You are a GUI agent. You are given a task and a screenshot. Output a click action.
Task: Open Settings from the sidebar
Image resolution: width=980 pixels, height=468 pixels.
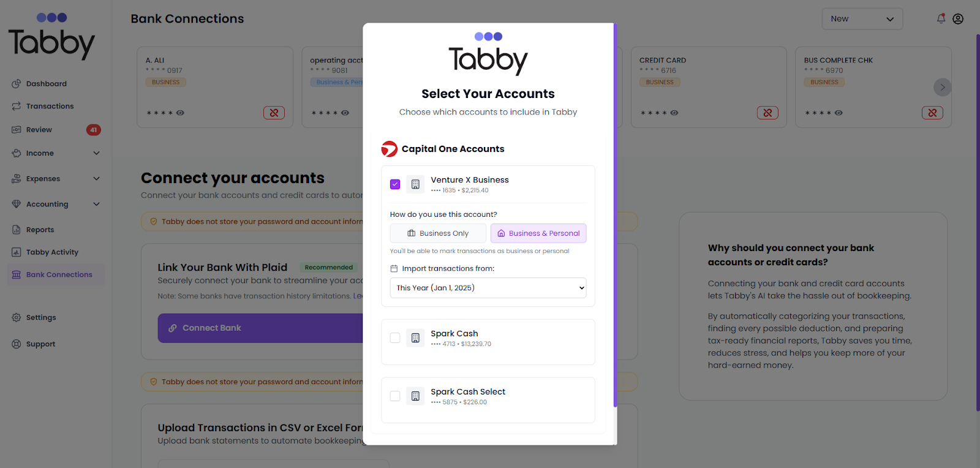tap(41, 317)
